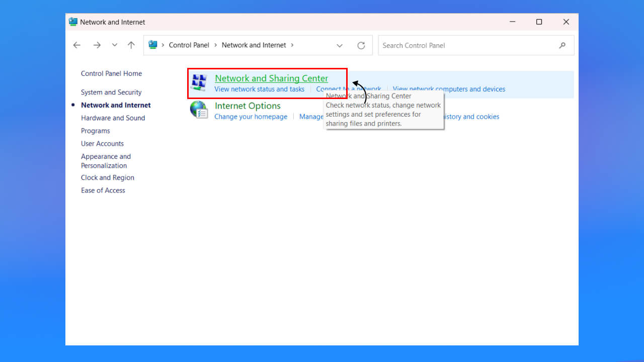The image size is (644, 362).
Task: Minimize the Network and Internet window
Action: pos(512,22)
